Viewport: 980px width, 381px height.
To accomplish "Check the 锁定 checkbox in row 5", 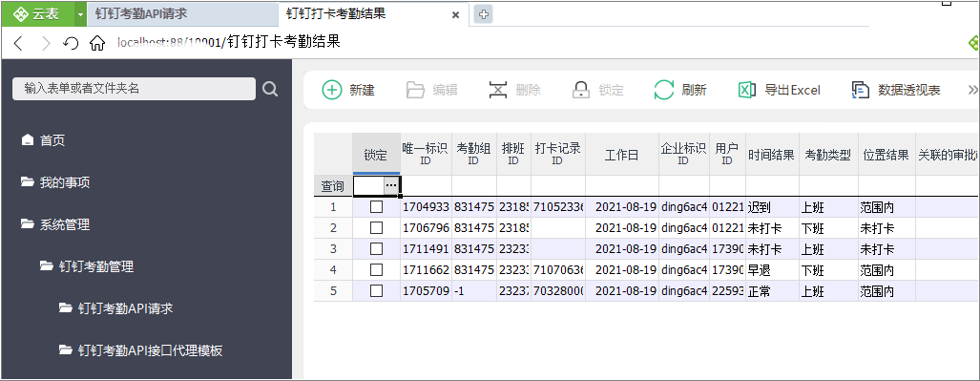I will tap(376, 291).
